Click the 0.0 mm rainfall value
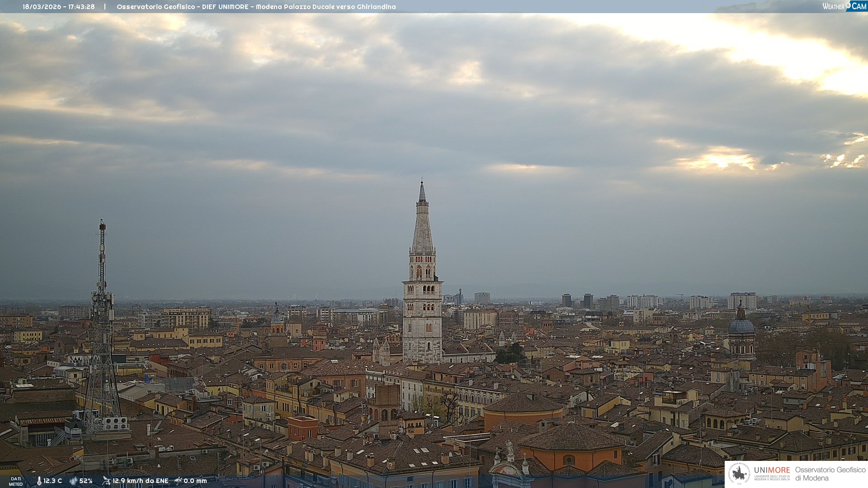868x488 pixels. tap(195, 481)
